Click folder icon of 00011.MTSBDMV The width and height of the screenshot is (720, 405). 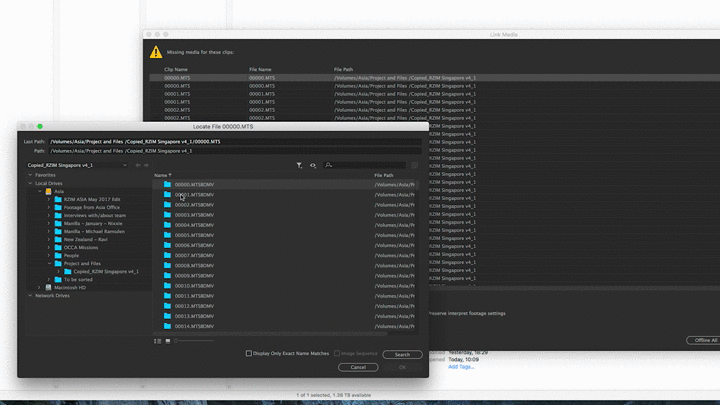point(167,296)
